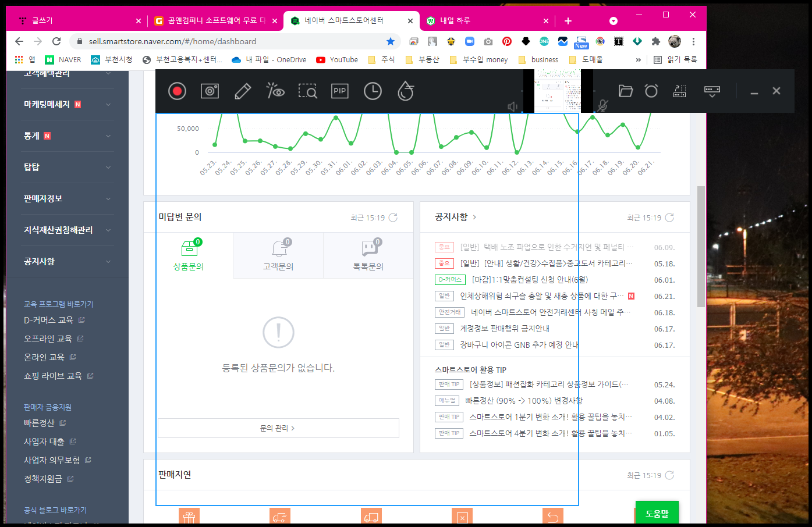Open the D-커머스 교육 link
The height and width of the screenshot is (527, 812).
pos(54,320)
